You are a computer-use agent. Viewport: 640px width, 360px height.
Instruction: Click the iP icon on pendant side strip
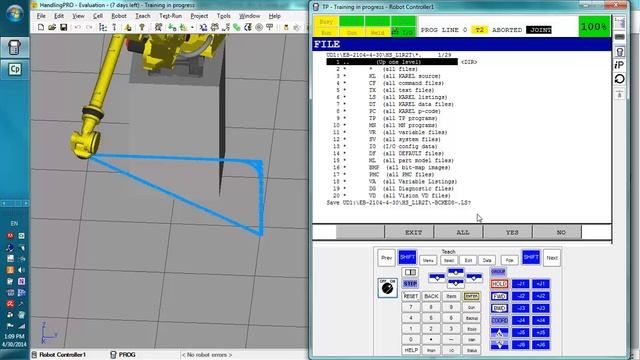(619, 65)
